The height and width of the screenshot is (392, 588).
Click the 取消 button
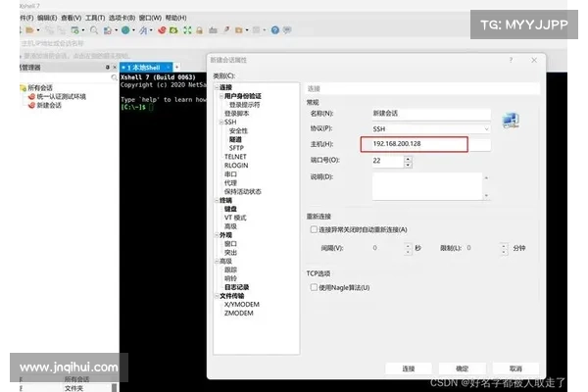[x=515, y=368]
